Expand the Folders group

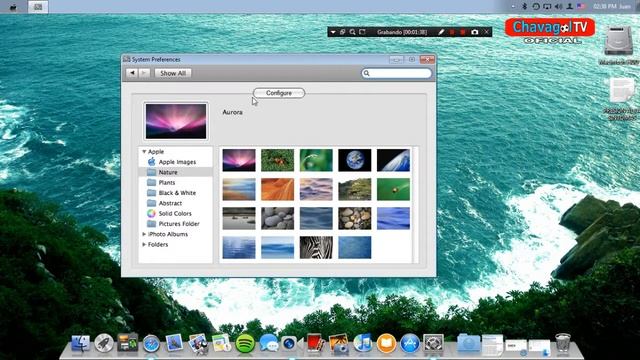tap(144, 244)
